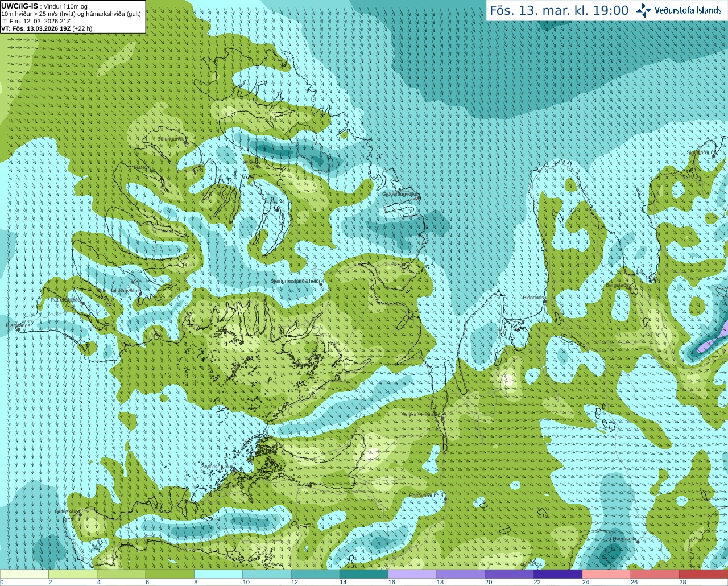Click the Patreksfjörður station label
728x586 pixels.
[x=67, y=299]
